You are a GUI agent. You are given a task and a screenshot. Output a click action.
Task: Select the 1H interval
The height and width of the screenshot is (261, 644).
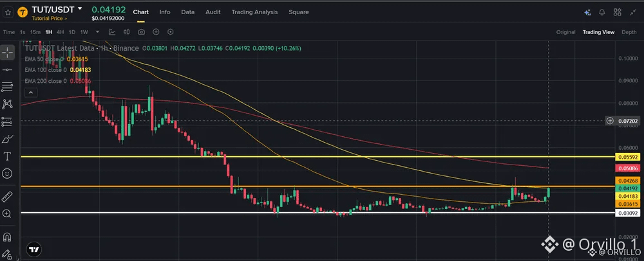[x=49, y=32]
